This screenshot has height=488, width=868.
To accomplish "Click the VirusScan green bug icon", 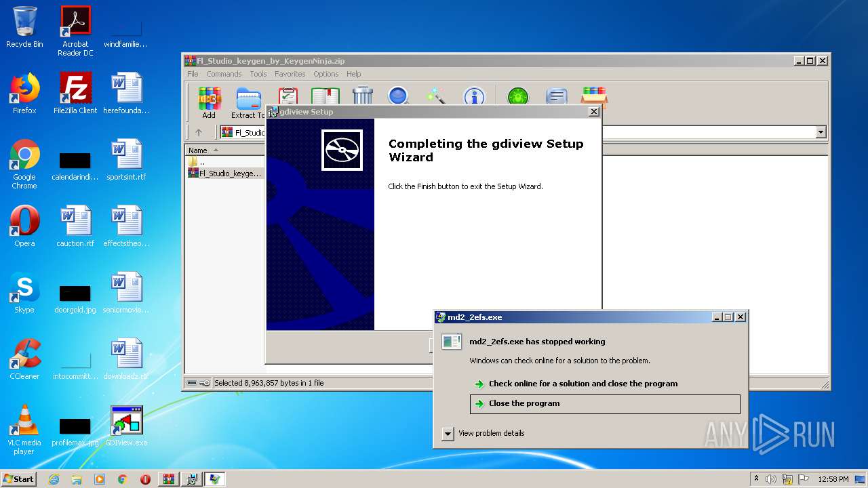I will point(518,96).
